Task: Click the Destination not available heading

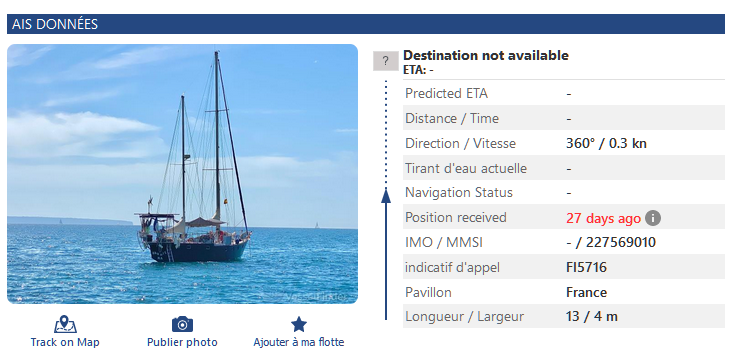Action: [486, 56]
